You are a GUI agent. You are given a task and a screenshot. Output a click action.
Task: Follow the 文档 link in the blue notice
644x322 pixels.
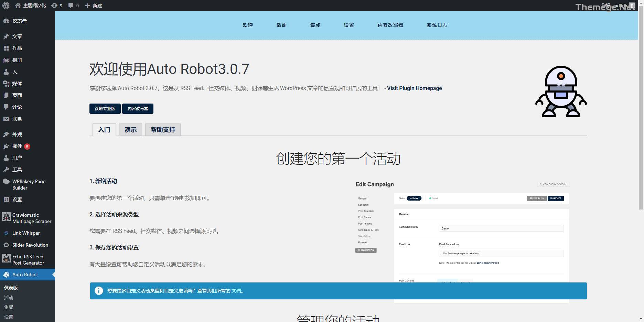(x=236, y=291)
